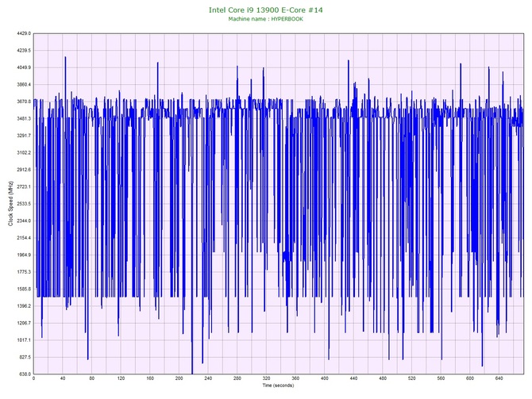Select the 2723.1 y-axis tick value
The image size is (532, 399).
[23, 186]
